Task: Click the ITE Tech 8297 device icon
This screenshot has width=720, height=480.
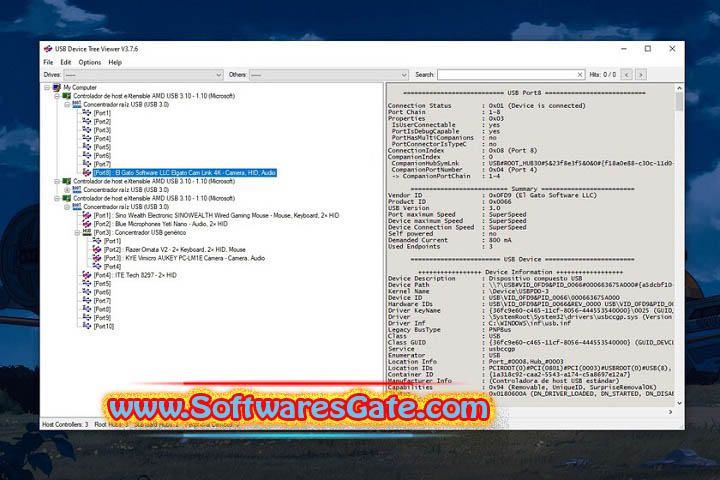Action: click(87, 275)
